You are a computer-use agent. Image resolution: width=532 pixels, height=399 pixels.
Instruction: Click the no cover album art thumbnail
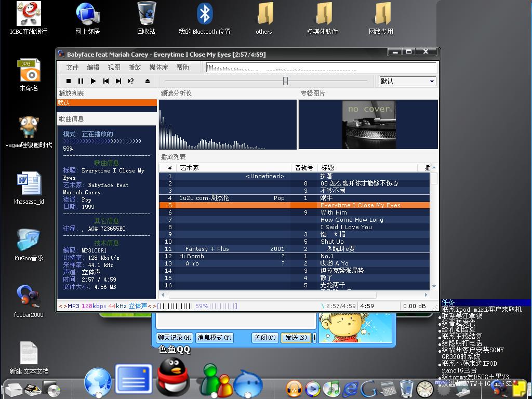click(x=369, y=125)
